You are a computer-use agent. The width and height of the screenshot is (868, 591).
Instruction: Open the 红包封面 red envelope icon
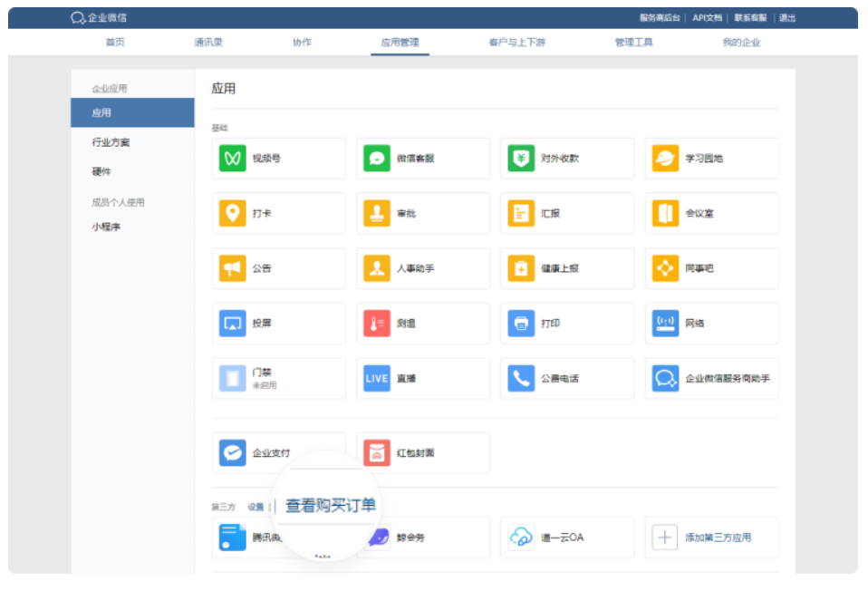377,453
